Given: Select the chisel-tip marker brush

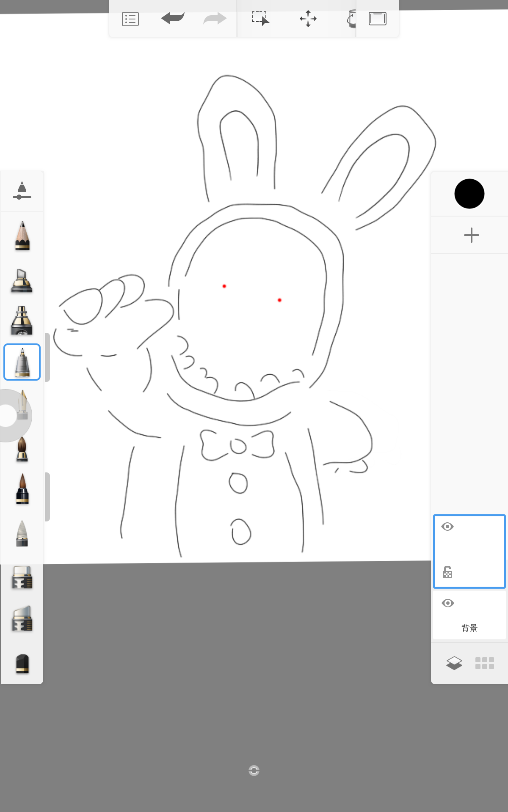Looking at the screenshot, I should pos(22,281).
